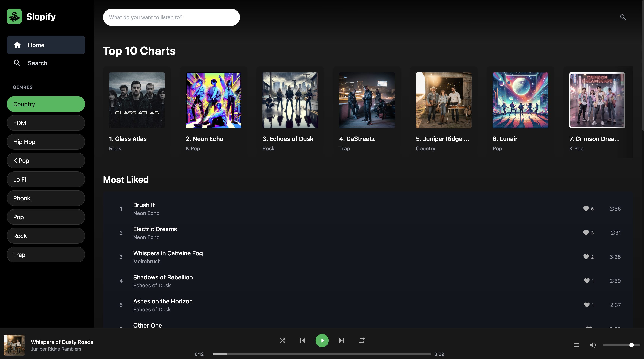This screenshot has height=359, width=644.
Task: Open the Glass Atlas album thumbnail
Action: (x=137, y=100)
